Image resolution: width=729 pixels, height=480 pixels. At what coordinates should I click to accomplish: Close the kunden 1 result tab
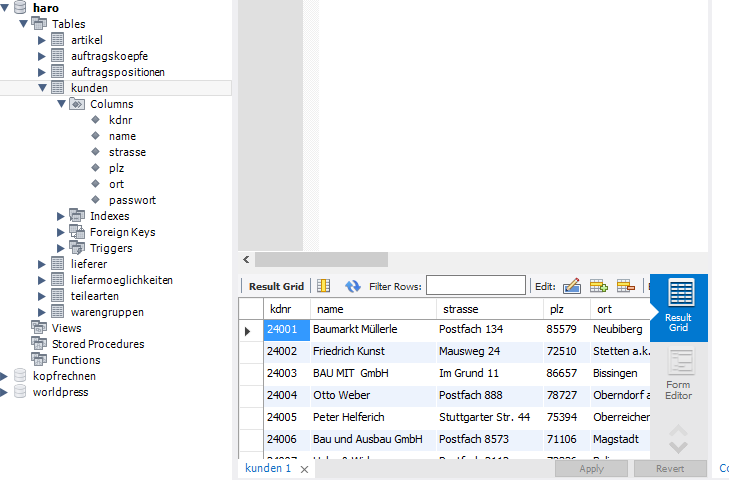[305, 469]
